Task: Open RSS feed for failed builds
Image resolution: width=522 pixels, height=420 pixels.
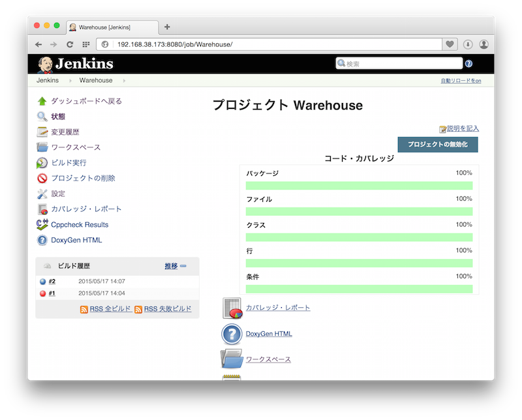Action: click(168, 309)
